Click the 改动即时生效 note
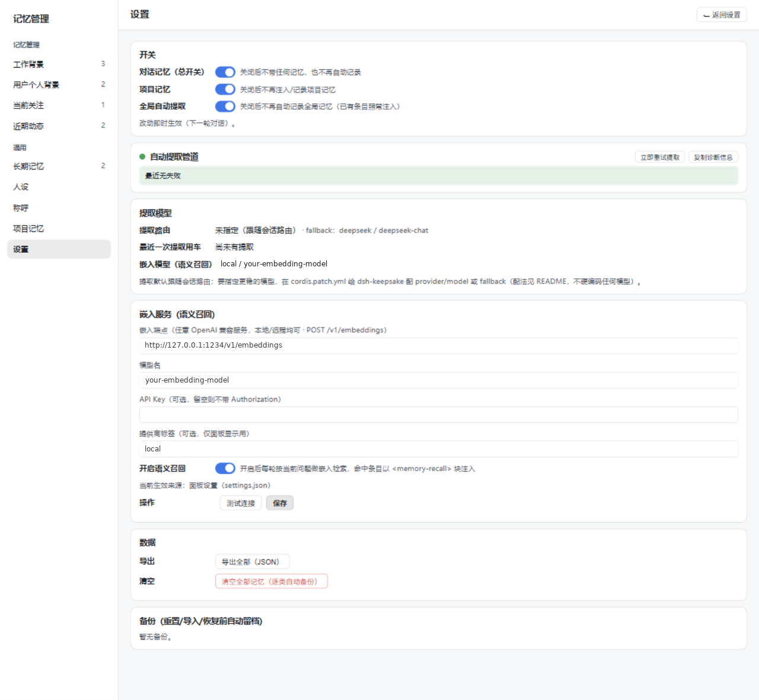The image size is (759, 700). tap(187, 123)
